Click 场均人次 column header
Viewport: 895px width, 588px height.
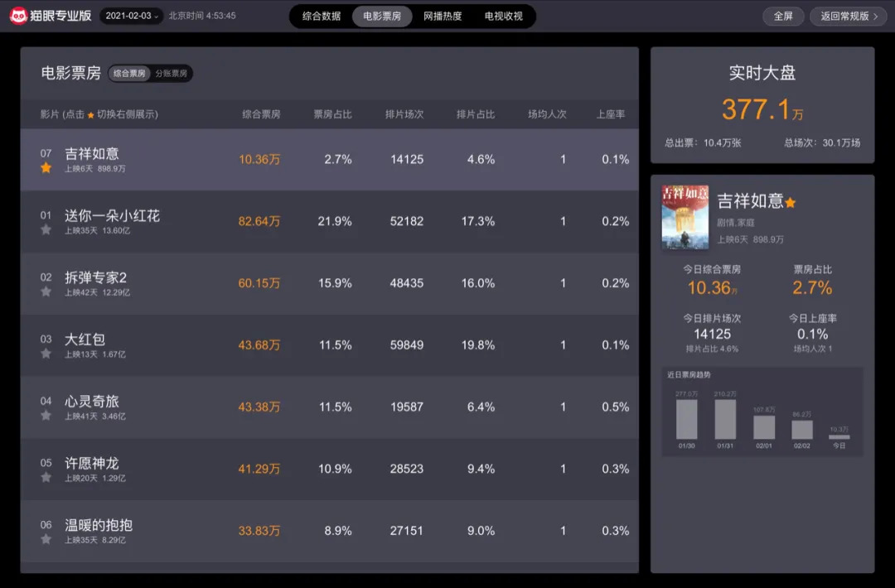click(548, 114)
